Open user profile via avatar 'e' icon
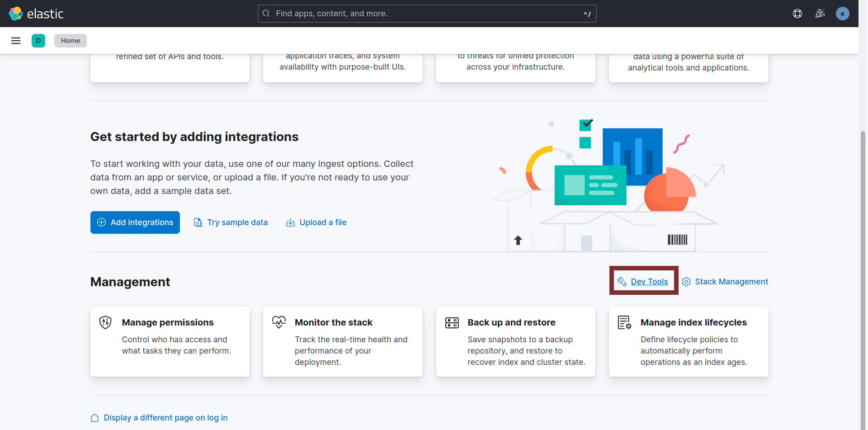Image resolution: width=868 pixels, height=430 pixels. click(843, 14)
